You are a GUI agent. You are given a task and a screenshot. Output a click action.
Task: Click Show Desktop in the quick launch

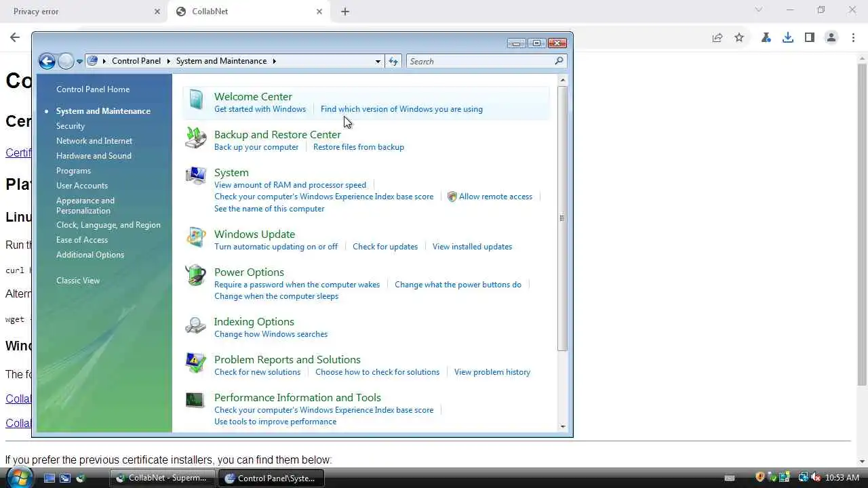(x=50, y=478)
